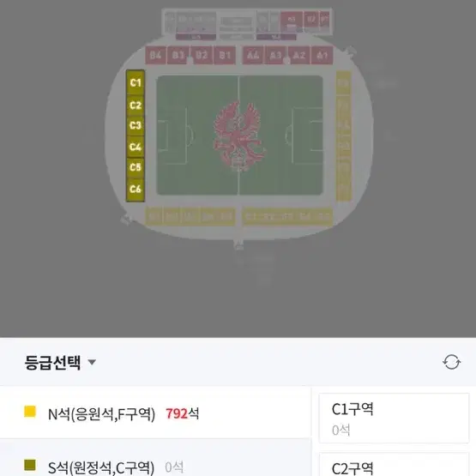The width and height of the screenshot is (476, 476).
Task: Click the 등급선택 heading label
Action: [53, 362]
